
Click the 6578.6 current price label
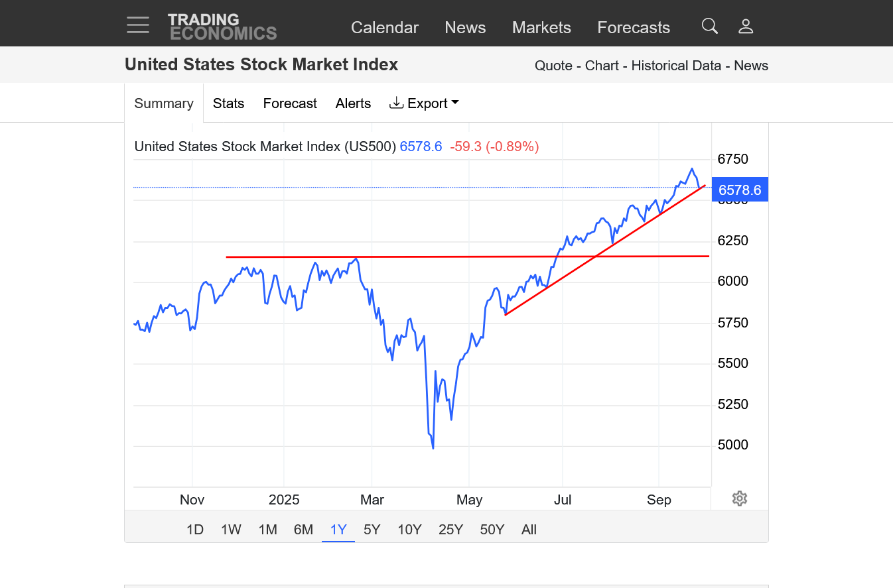pyautogui.click(x=739, y=190)
